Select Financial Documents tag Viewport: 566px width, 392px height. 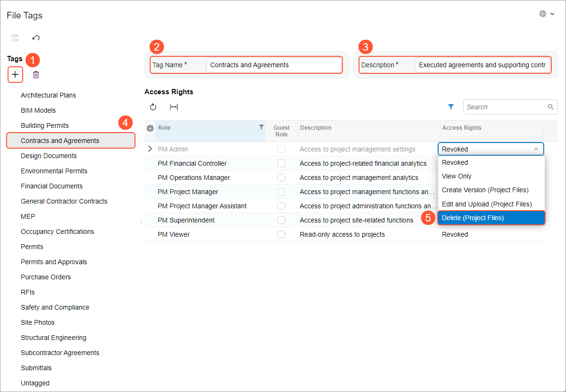(x=52, y=186)
